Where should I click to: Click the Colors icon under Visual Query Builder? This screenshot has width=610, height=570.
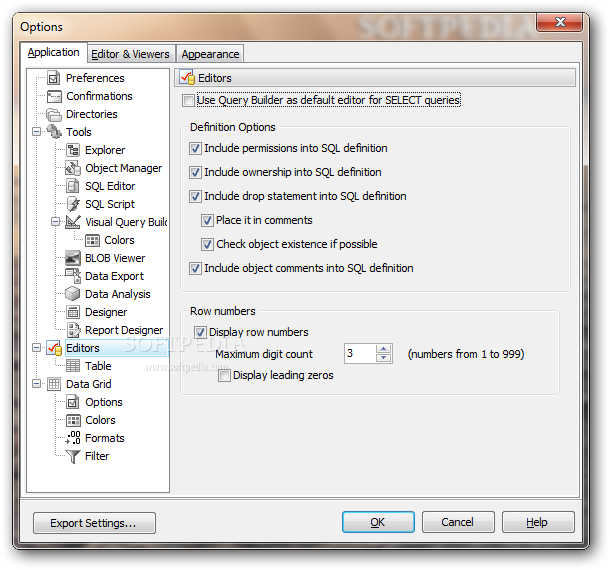[92, 240]
